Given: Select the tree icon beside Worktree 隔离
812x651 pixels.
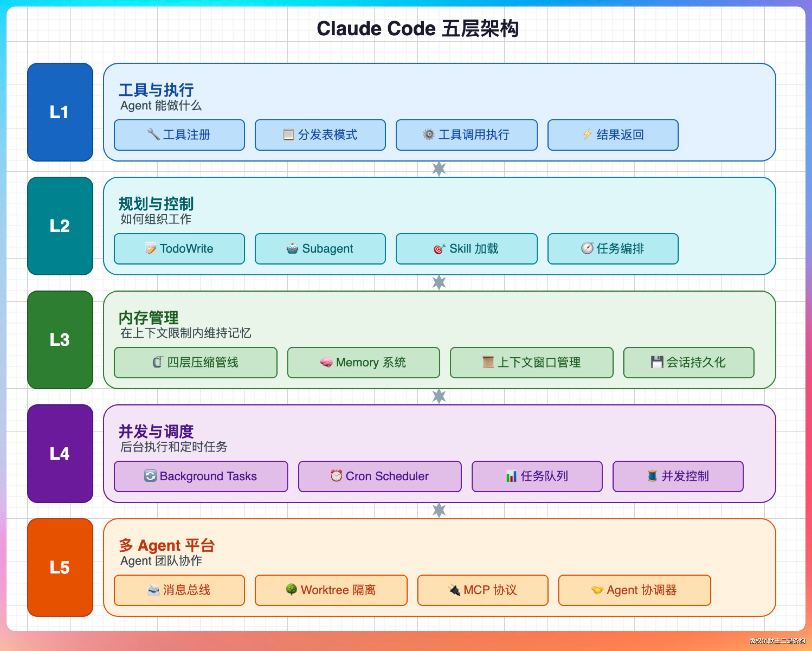Looking at the screenshot, I should 291,590.
